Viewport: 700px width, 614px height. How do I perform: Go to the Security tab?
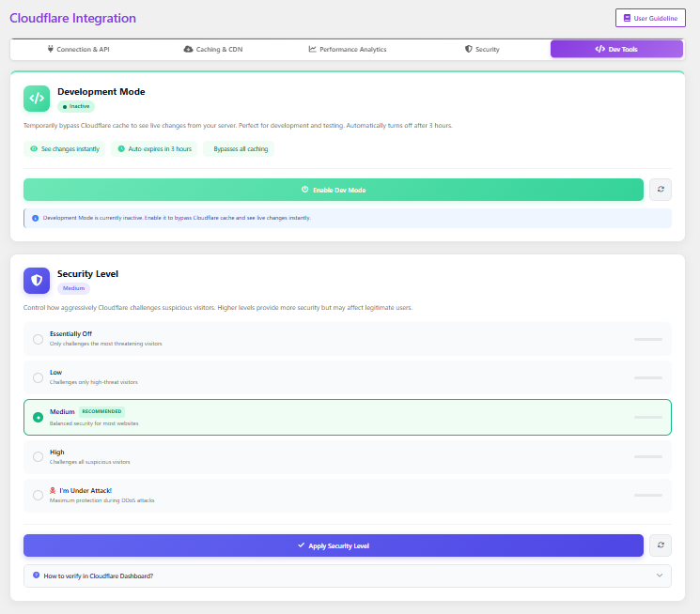482,49
